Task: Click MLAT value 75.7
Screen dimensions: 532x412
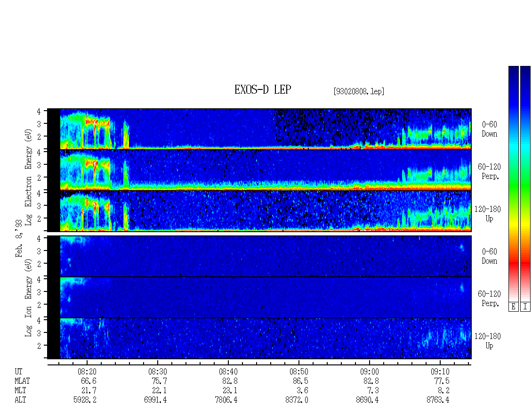Action: point(159,381)
